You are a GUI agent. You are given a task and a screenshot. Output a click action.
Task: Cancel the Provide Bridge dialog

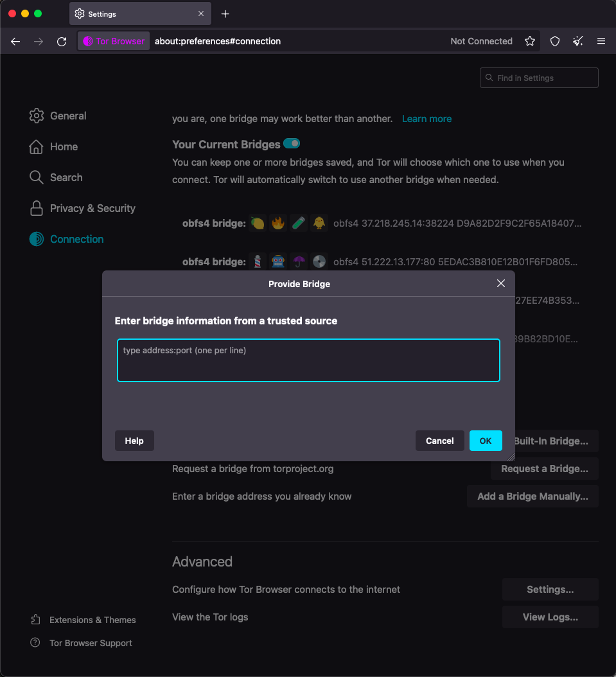click(439, 441)
